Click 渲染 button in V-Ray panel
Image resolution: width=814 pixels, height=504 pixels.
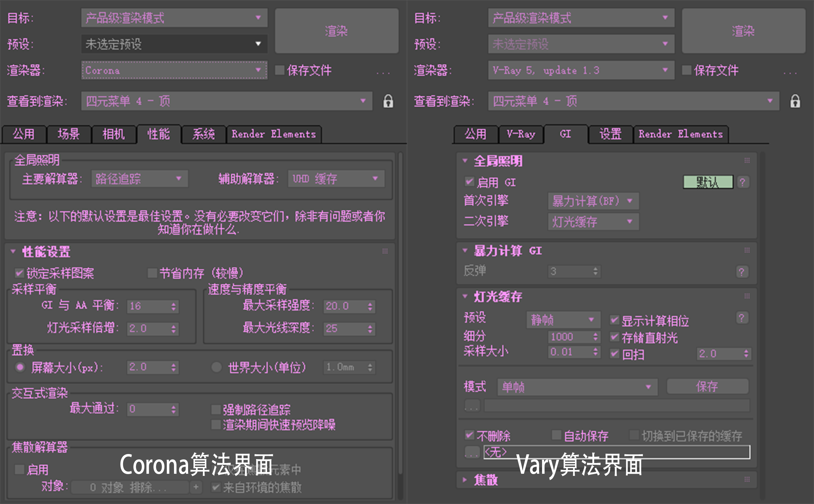click(x=744, y=31)
